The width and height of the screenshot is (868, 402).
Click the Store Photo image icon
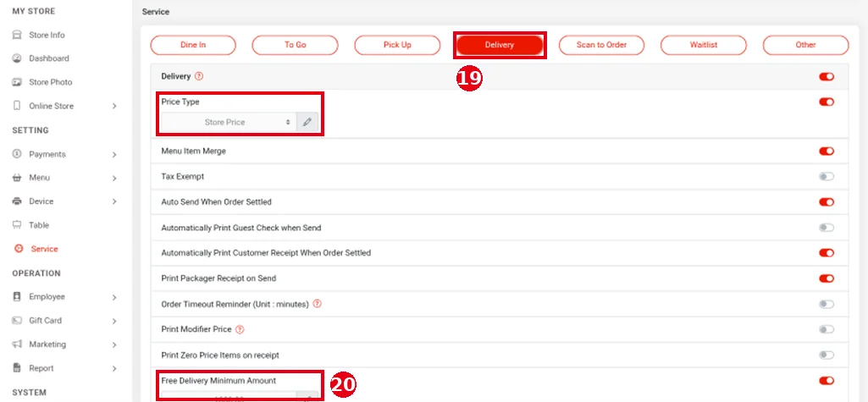[x=17, y=82]
